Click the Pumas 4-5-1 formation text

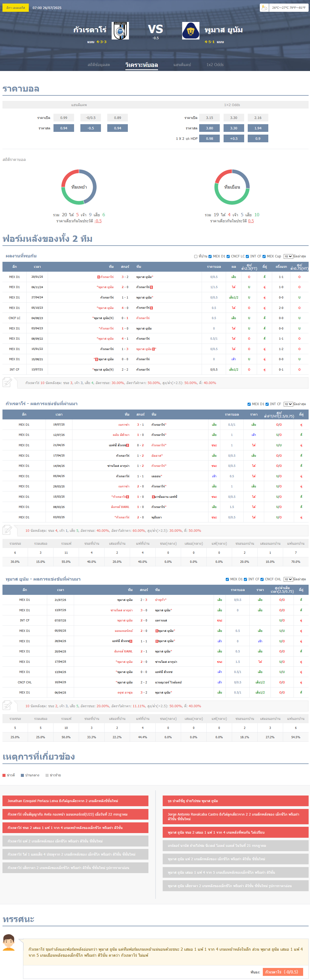click(x=210, y=42)
